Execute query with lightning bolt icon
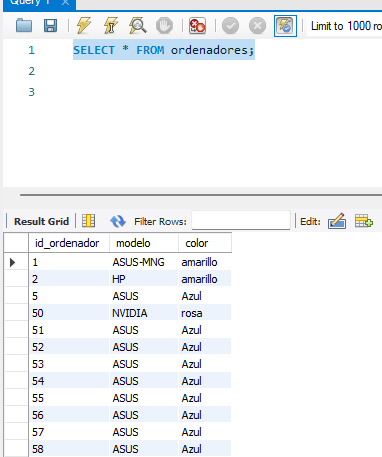 [x=84, y=26]
